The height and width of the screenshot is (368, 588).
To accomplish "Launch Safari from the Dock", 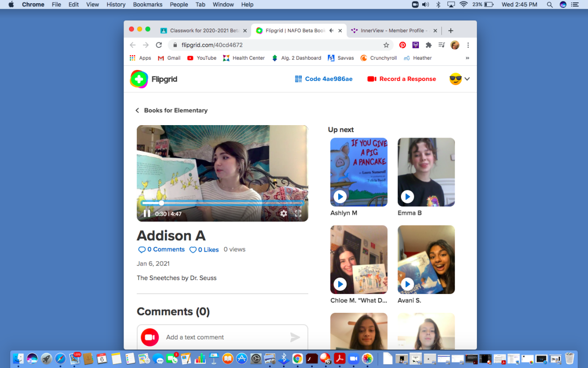I will [60, 358].
